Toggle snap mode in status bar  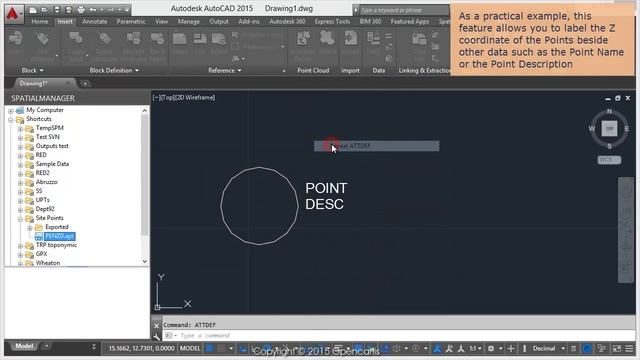click(x=221, y=349)
